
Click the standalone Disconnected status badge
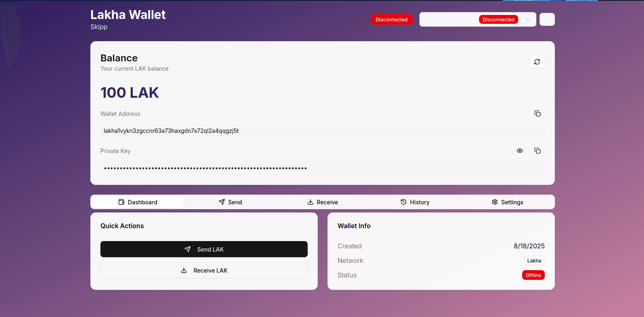(x=391, y=19)
